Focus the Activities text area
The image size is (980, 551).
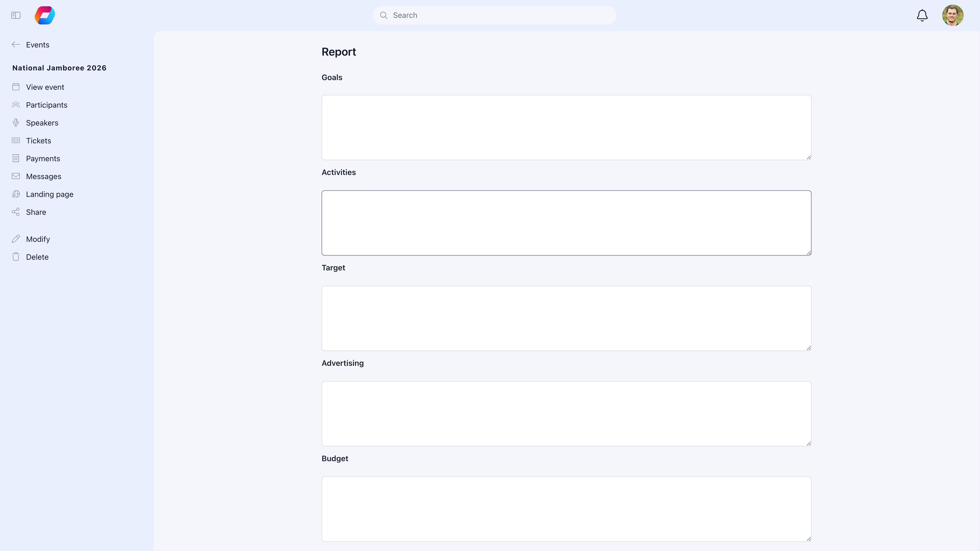coord(566,223)
